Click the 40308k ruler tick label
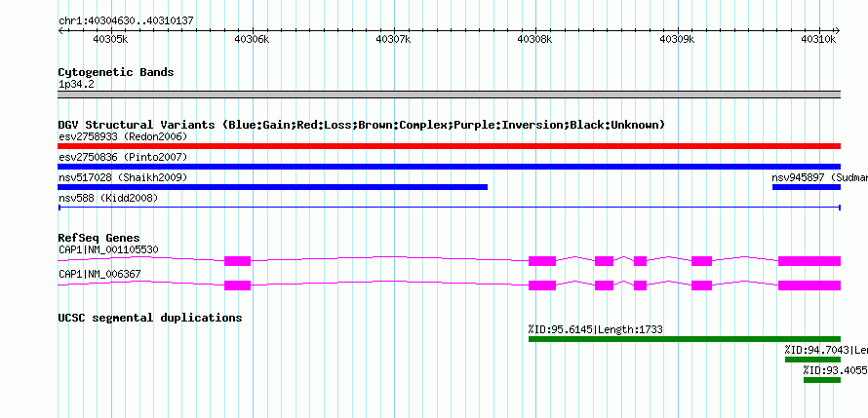The image size is (868, 418). point(534,39)
